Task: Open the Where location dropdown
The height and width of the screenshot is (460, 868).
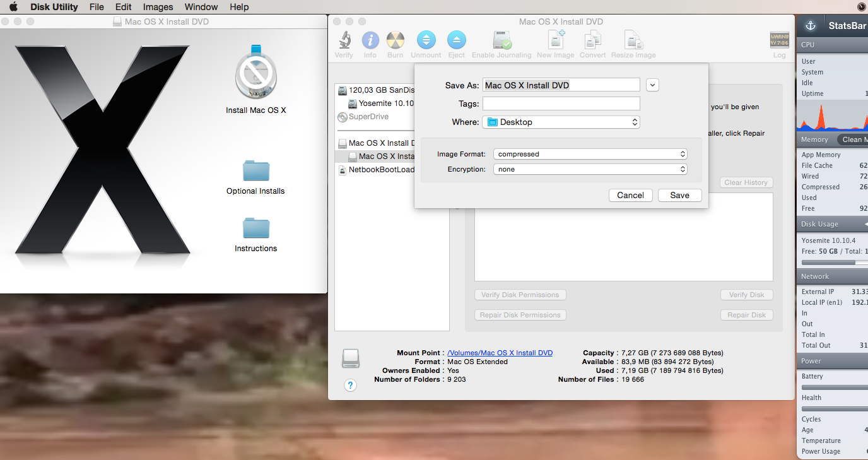Action: tap(561, 122)
